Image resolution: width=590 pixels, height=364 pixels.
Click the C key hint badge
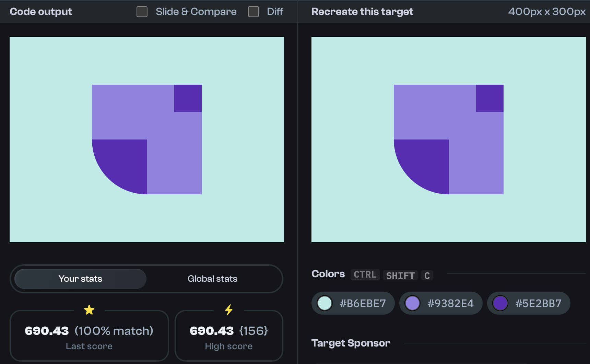(426, 275)
